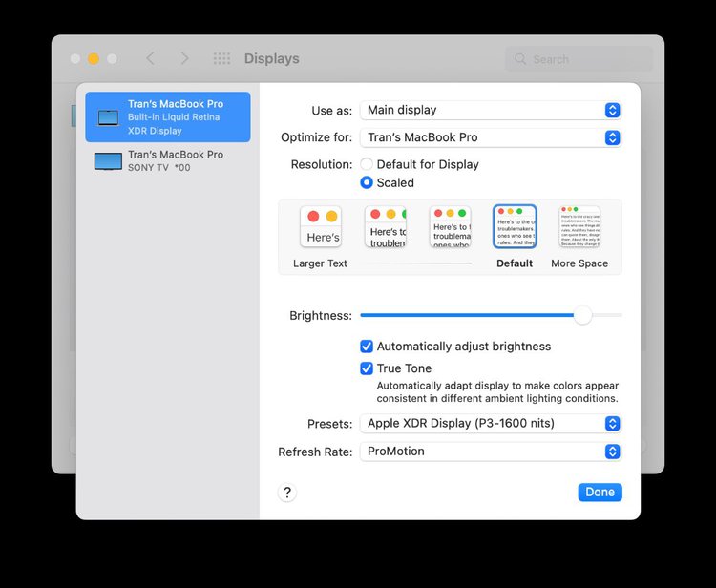Choose the middle scaling thumbnail

coord(451,226)
